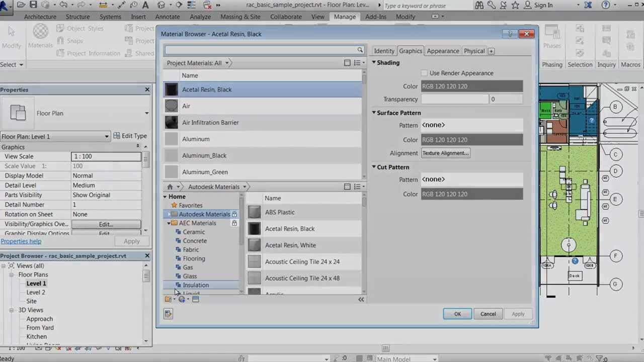The width and height of the screenshot is (644, 362).
Task: Open the Properties help link
Action: tap(21, 241)
